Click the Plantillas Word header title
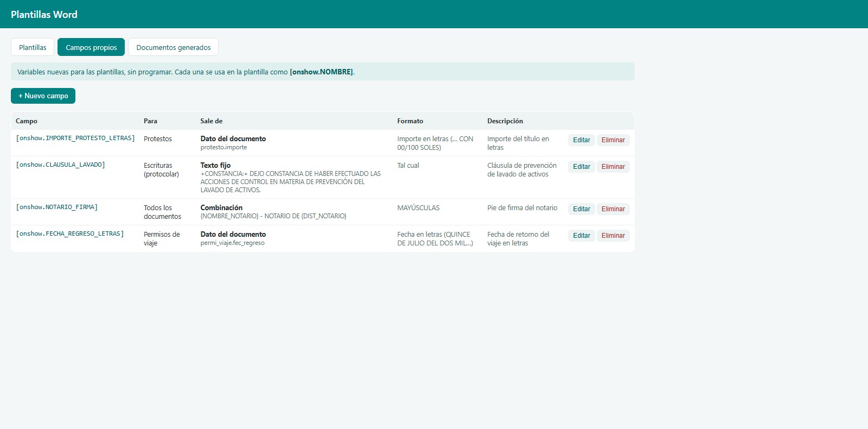This screenshot has width=868, height=429. click(x=44, y=15)
